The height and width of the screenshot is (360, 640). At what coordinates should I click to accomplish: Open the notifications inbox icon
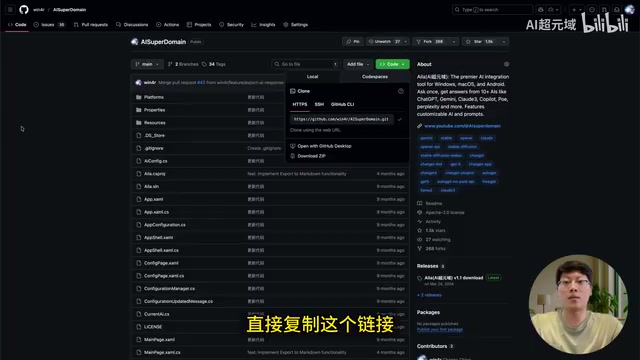tap(617, 9)
